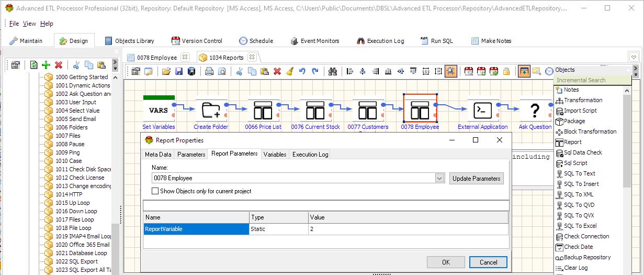Click the green plus add icon

coord(46,65)
